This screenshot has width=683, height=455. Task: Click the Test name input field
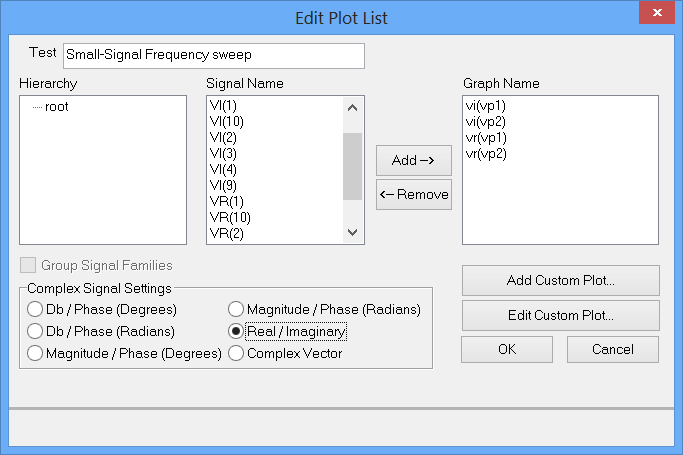213,56
